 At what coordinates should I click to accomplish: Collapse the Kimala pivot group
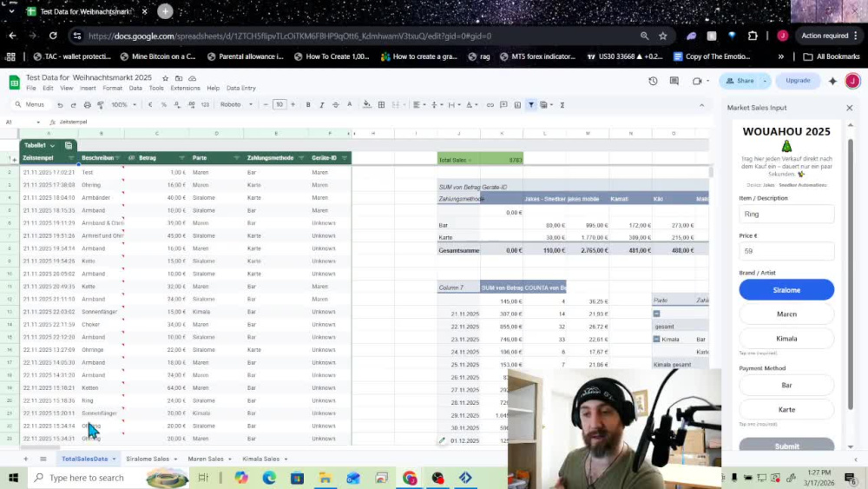[x=656, y=339]
